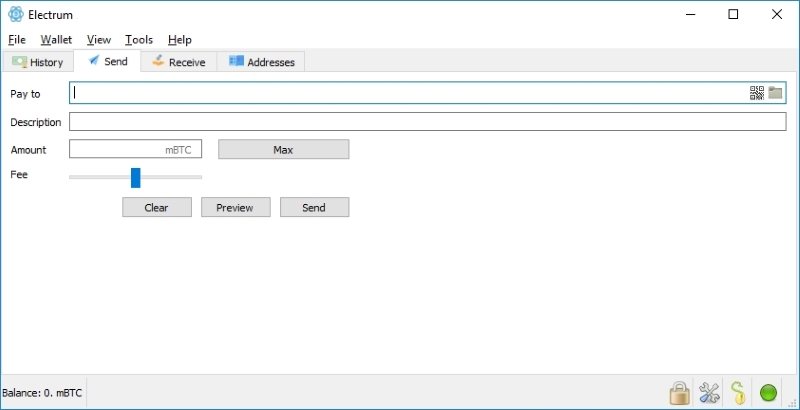Open the File menu
The image size is (800, 410).
(x=17, y=40)
